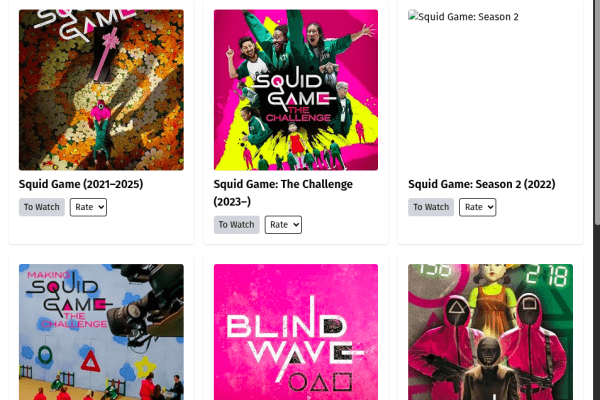Click the Squid Game (2021–2025) title text

(81, 184)
